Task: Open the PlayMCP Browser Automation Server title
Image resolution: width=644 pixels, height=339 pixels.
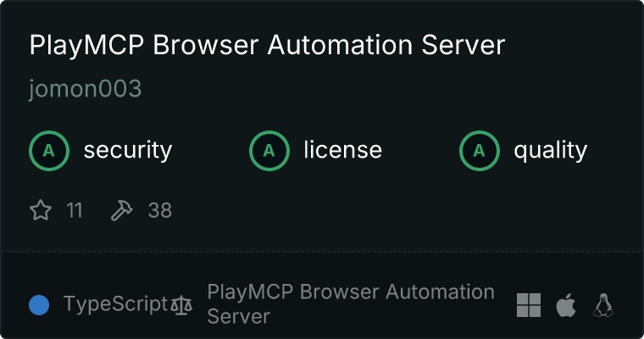Action: click(x=267, y=45)
